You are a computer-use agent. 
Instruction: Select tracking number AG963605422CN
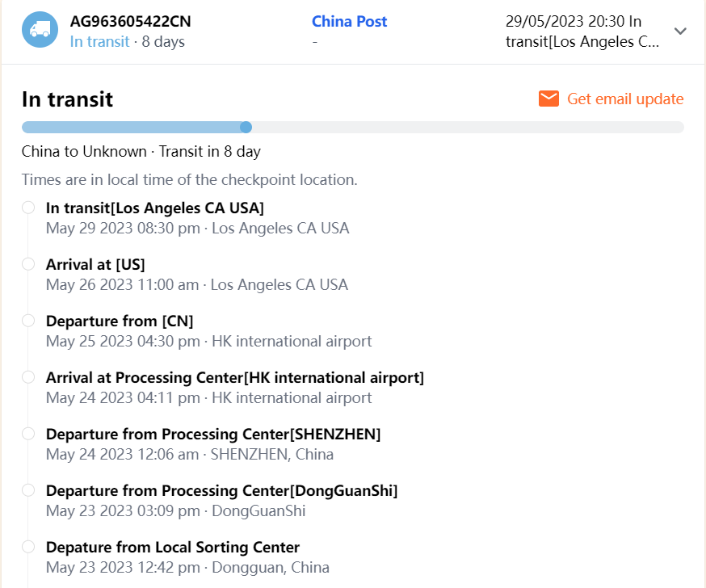(131, 22)
